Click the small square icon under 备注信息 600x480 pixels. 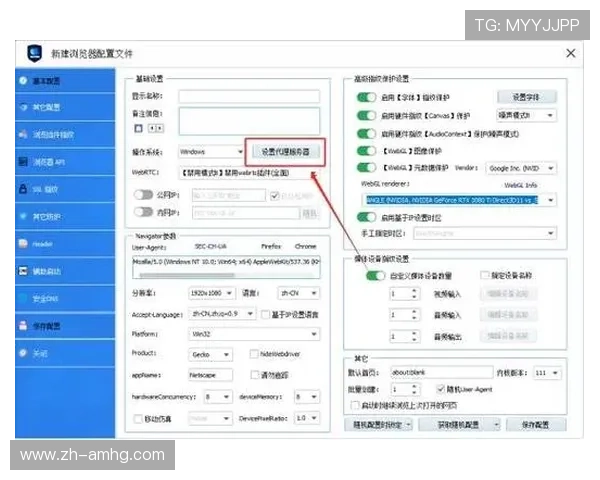(139, 128)
